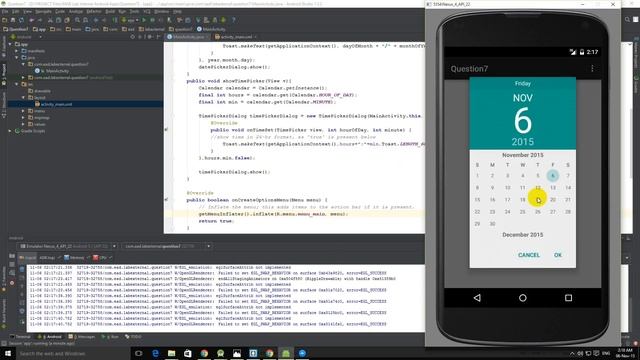Open Microsoft Edge from the taskbar
640x360 pixels.
click(x=155, y=353)
